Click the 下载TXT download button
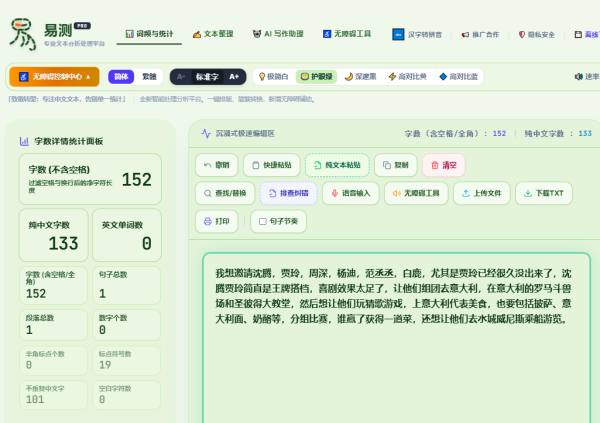Screen dimensions: 600x423 click(x=544, y=193)
